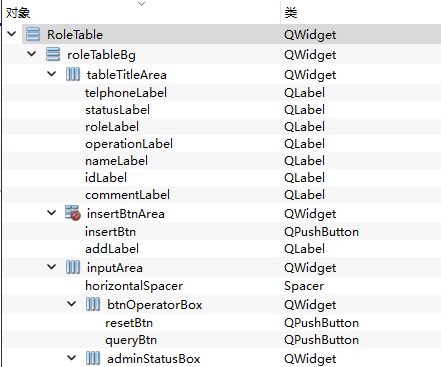This screenshot has height=367, width=441.
Task: Select the nameLabel item
Action: coord(116,161)
